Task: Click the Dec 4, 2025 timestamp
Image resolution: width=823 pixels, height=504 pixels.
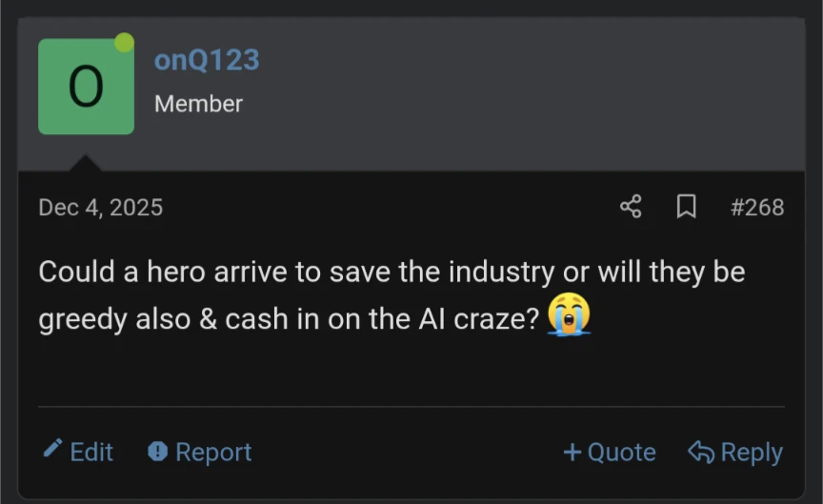Action: point(100,207)
